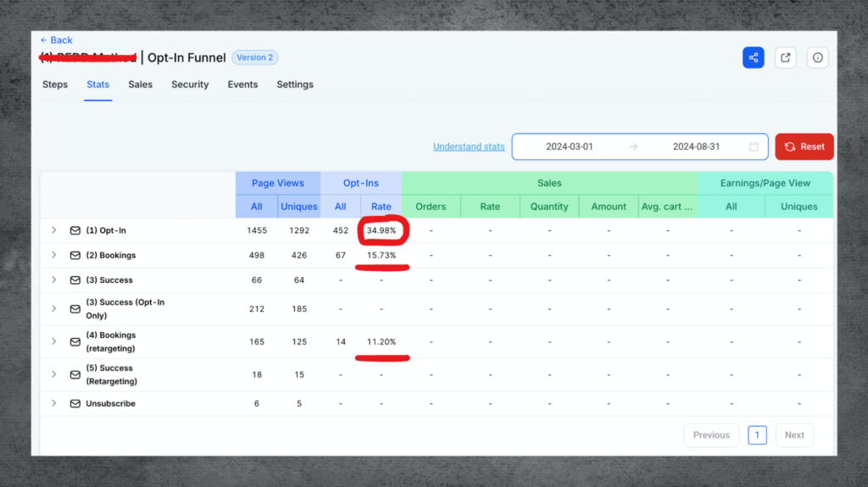Click the info circle icon
The image size is (868, 487).
818,58
